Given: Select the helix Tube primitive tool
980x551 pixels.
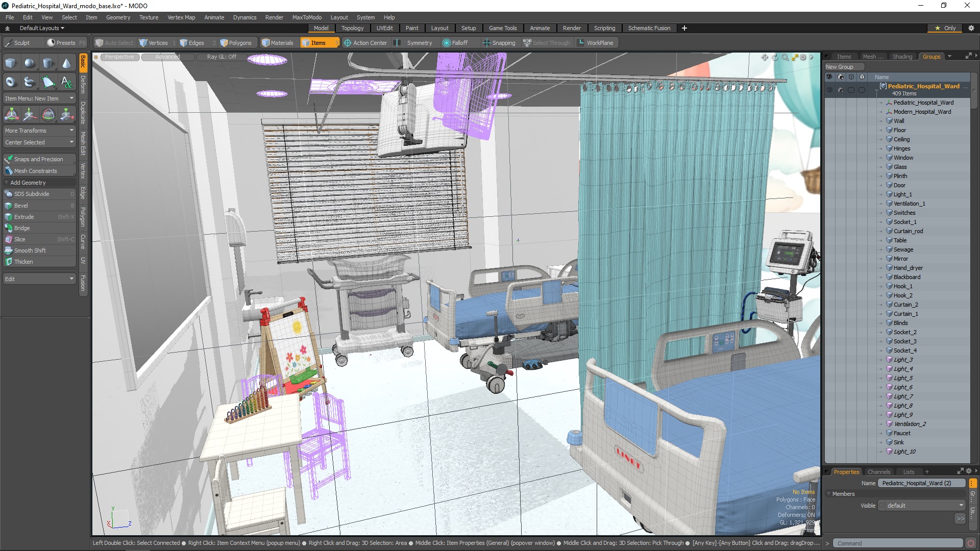Looking at the screenshot, I should pos(30,82).
